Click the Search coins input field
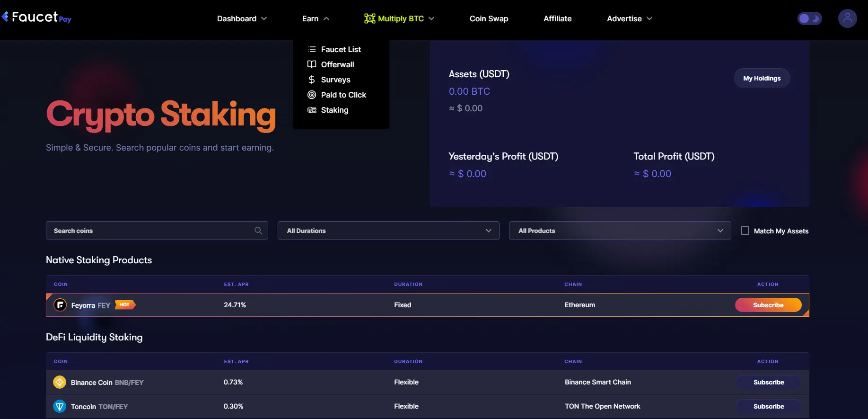The width and height of the screenshot is (868, 419). click(x=157, y=231)
